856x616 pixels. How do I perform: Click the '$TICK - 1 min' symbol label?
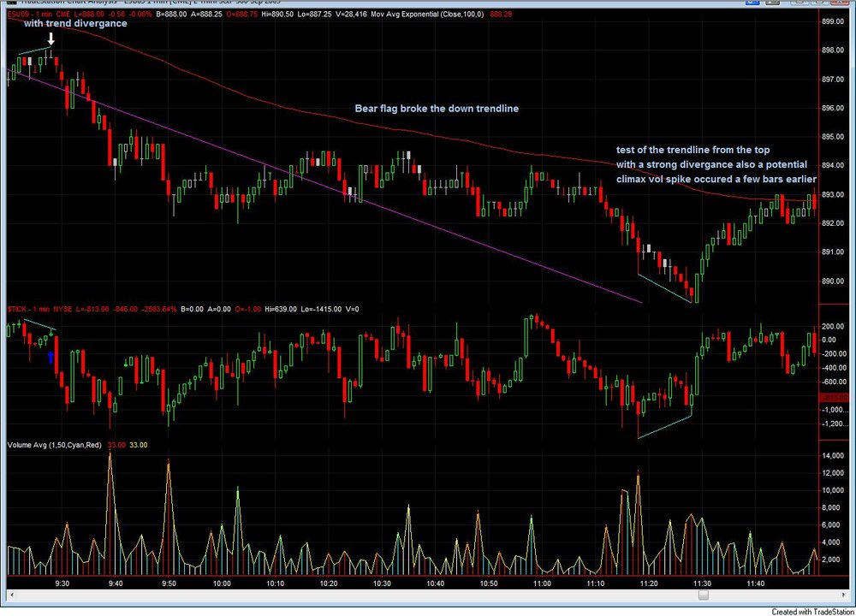coord(28,310)
